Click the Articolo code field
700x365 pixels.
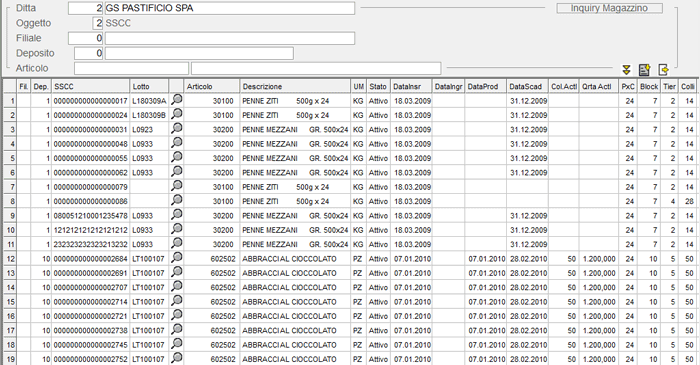point(131,68)
